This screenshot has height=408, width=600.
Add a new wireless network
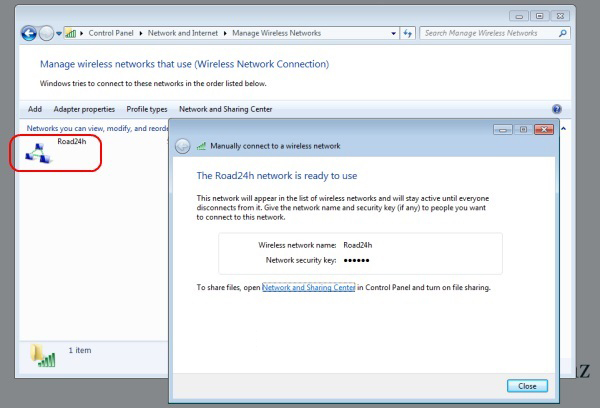coord(35,109)
